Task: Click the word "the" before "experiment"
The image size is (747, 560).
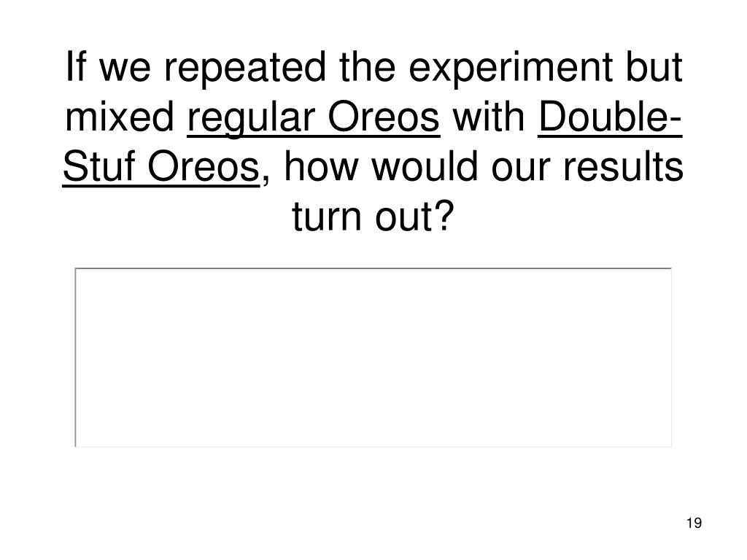Action: (x=368, y=66)
